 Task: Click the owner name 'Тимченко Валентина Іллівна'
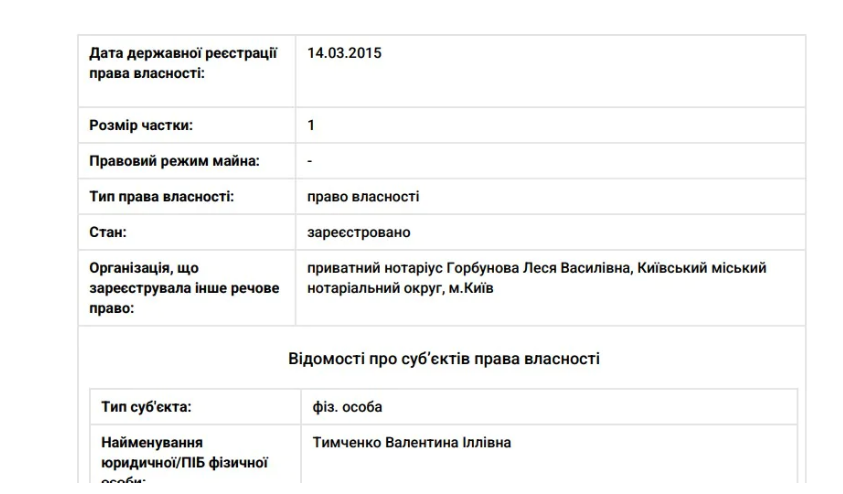411,442
